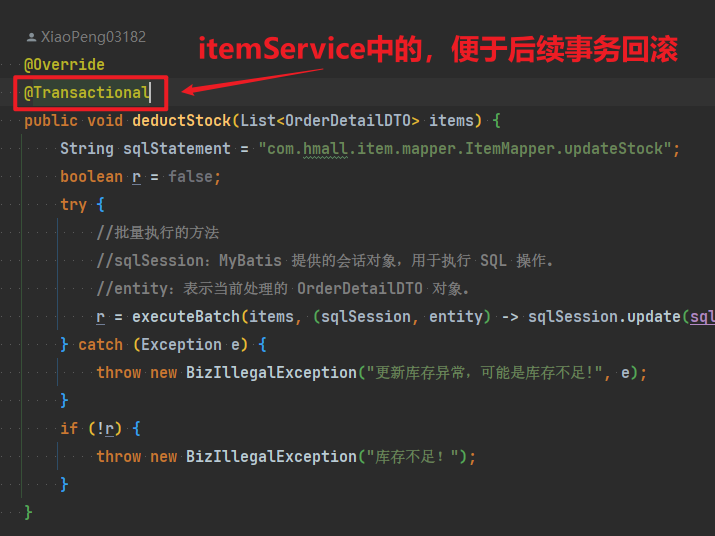Click the executeBatch method call
Image resolution: width=715 pixels, height=536 pixels.
[187, 317]
